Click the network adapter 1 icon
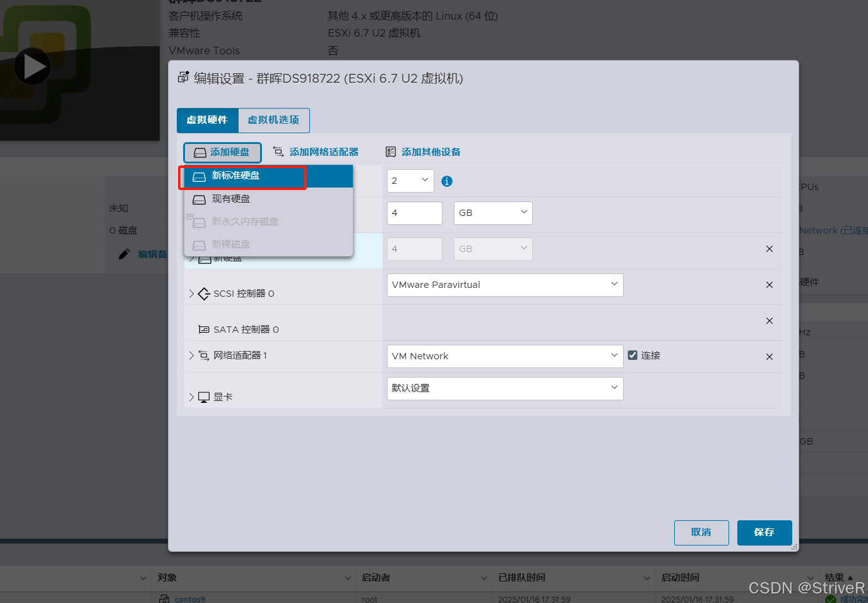The width and height of the screenshot is (868, 603). (x=204, y=355)
